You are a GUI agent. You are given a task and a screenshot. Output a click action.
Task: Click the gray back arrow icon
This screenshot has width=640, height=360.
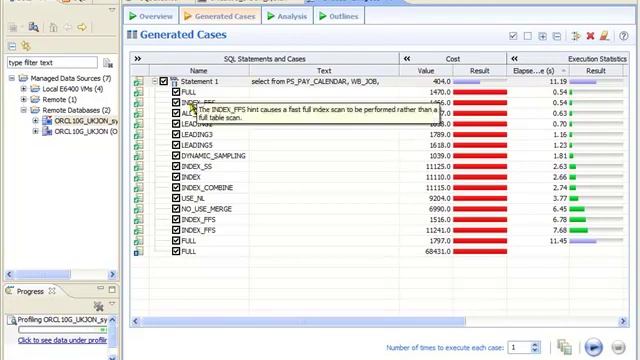pos(68,27)
